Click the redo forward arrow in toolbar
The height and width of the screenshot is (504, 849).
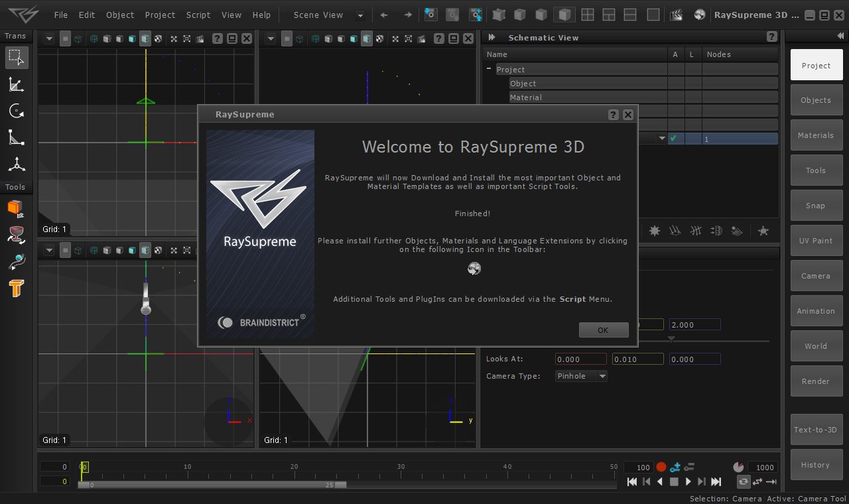click(x=408, y=15)
